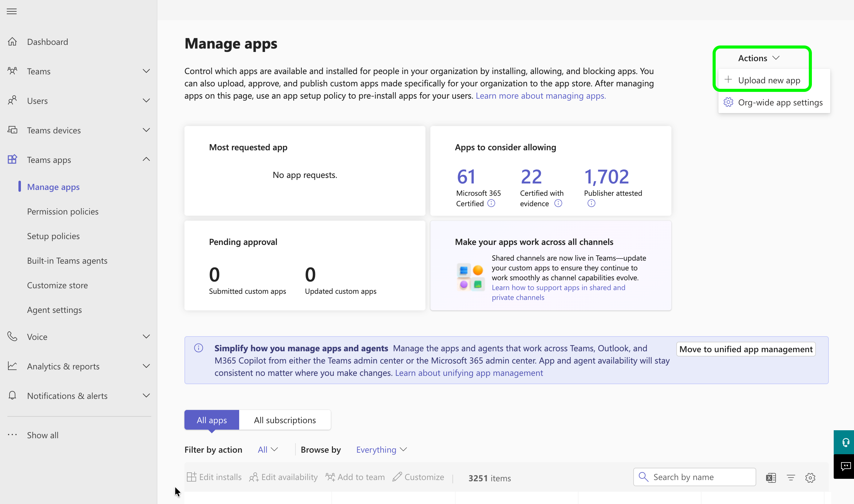
Task: Click the Dashboard home icon
Action: coord(12,41)
